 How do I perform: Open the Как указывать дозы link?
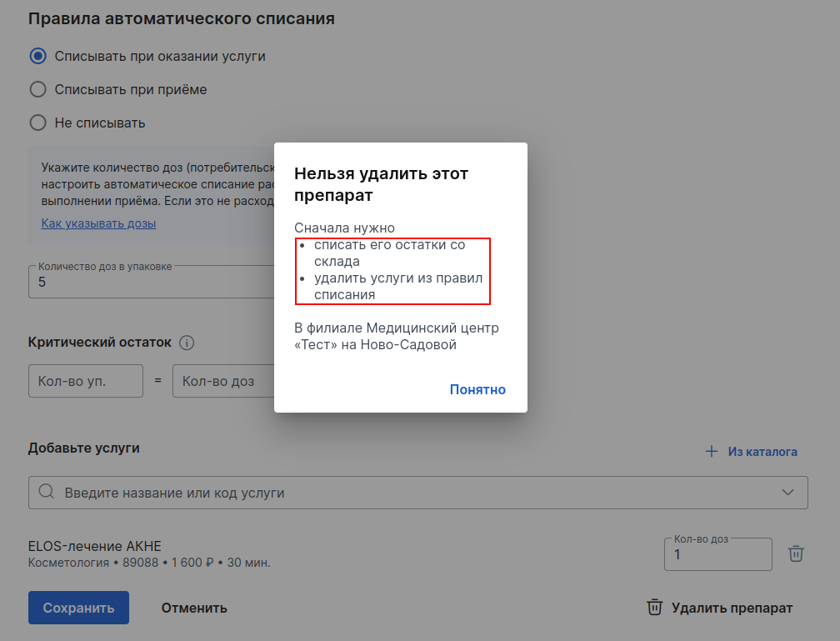tap(98, 223)
